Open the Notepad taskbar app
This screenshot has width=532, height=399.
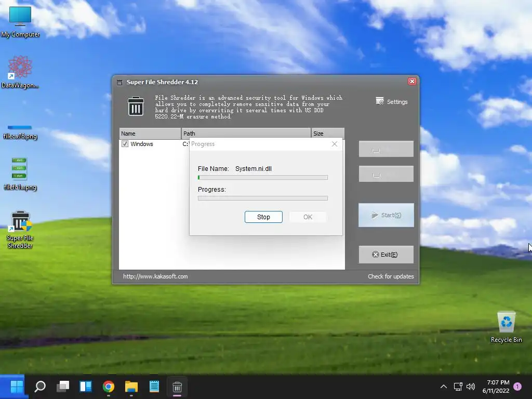pyautogui.click(x=154, y=387)
